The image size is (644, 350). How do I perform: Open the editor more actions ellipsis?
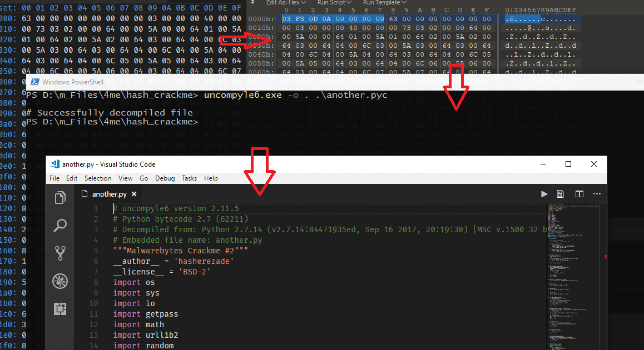click(x=597, y=194)
